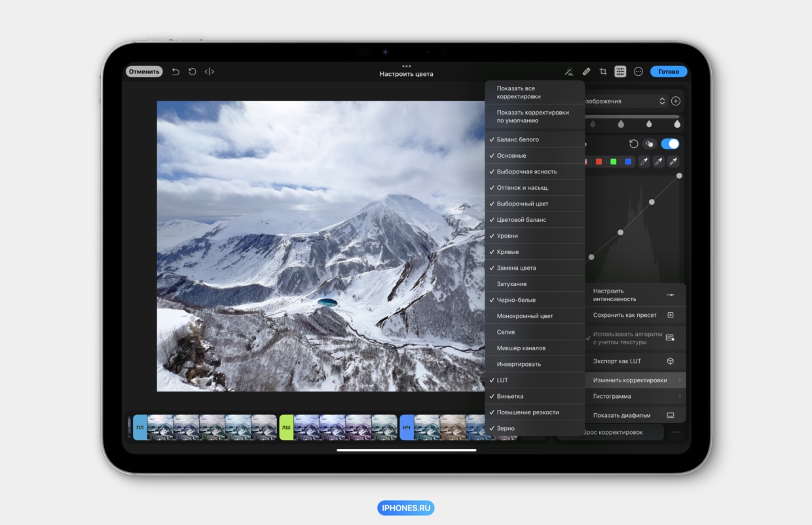812x525 pixels.
Task: Select Настроить интенсивность menu item
Action: (635, 295)
